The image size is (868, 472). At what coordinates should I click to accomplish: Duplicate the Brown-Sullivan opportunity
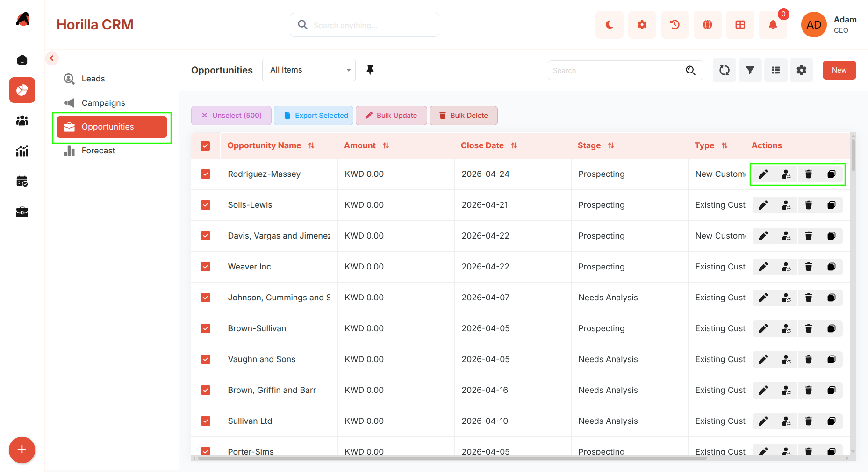tap(832, 329)
